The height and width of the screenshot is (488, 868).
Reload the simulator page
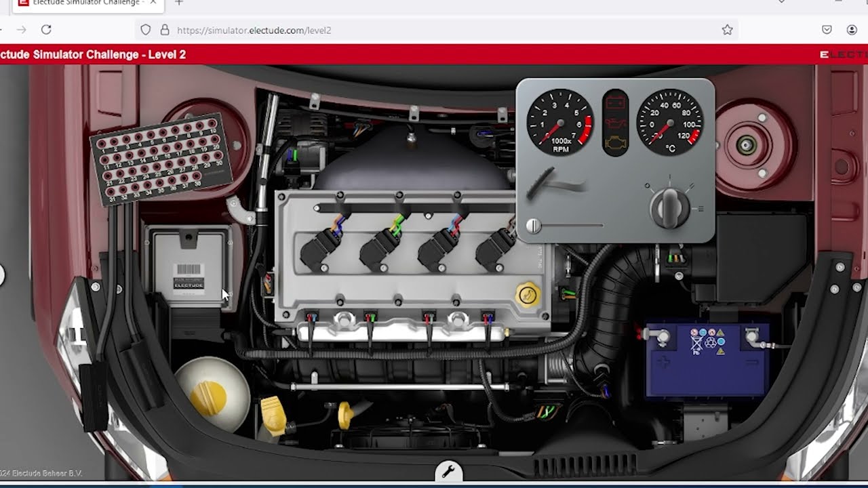(46, 30)
